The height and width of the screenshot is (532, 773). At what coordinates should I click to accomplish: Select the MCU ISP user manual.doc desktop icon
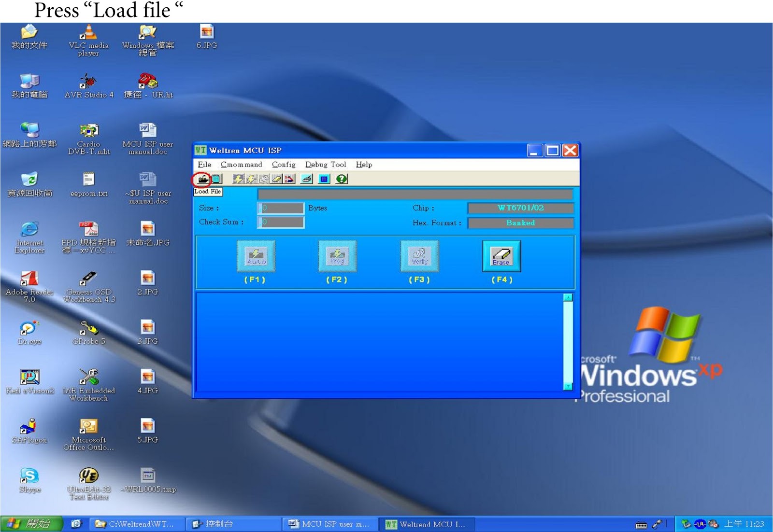[x=148, y=139]
